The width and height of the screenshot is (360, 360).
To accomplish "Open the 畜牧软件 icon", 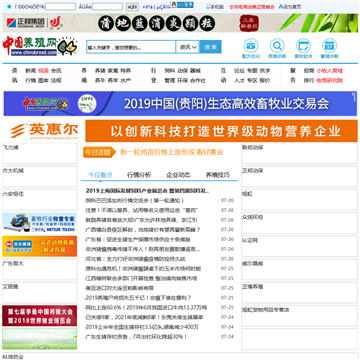I will coord(303,45).
